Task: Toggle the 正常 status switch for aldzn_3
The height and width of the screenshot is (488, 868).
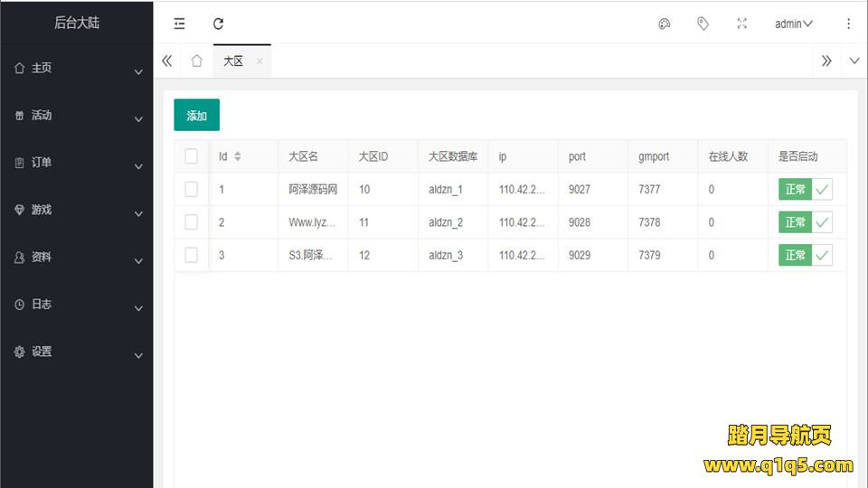Action: pyautogui.click(x=805, y=255)
